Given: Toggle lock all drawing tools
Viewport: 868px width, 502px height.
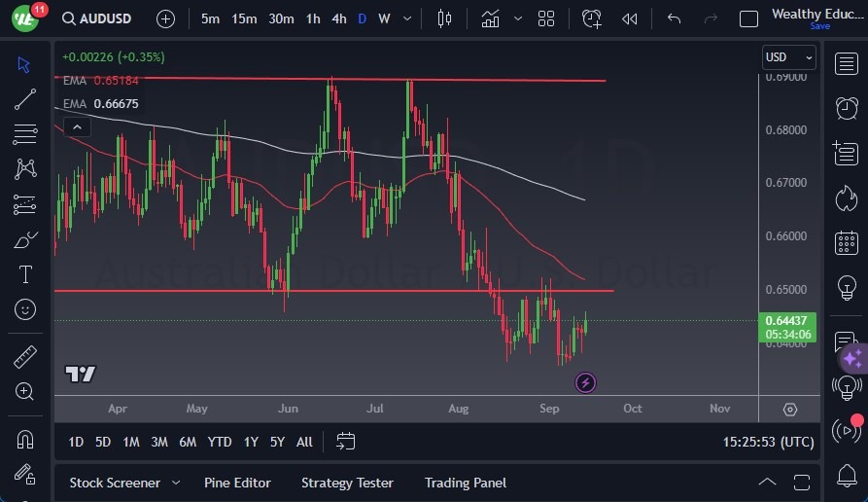Looking at the screenshot, I should point(25,475).
